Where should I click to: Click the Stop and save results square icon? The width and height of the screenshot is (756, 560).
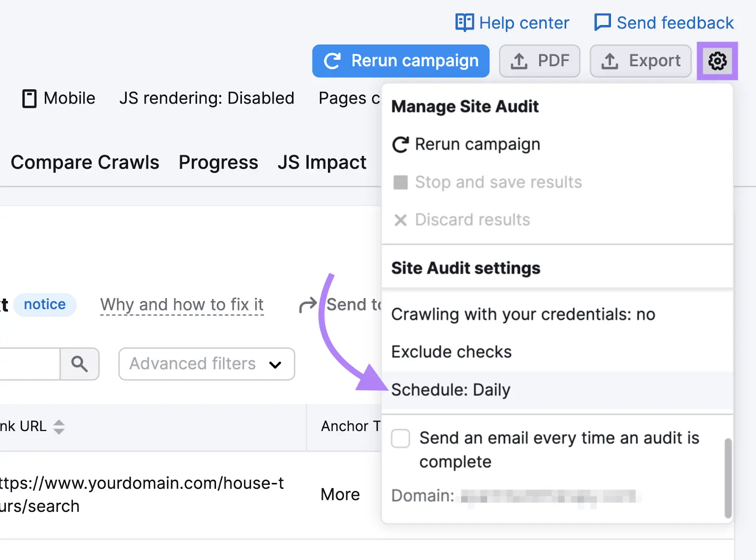point(400,182)
